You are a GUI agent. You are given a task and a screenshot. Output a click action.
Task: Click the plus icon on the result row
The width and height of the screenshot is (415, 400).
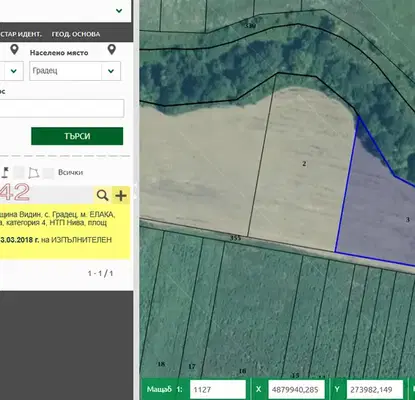coord(121,195)
